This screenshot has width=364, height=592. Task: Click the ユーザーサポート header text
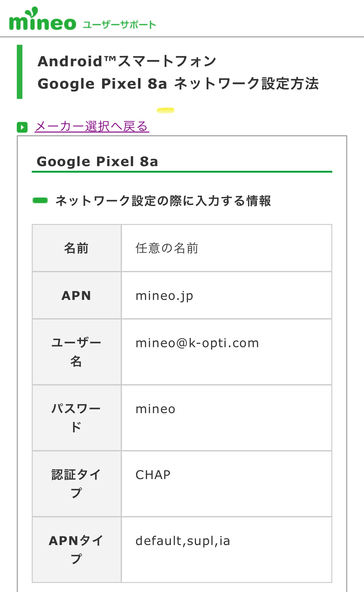119,25
